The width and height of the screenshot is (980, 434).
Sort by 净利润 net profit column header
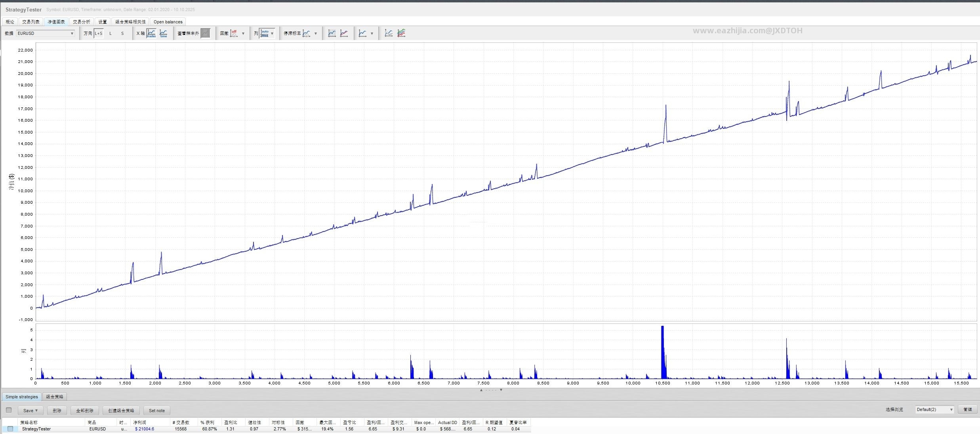[151, 423]
